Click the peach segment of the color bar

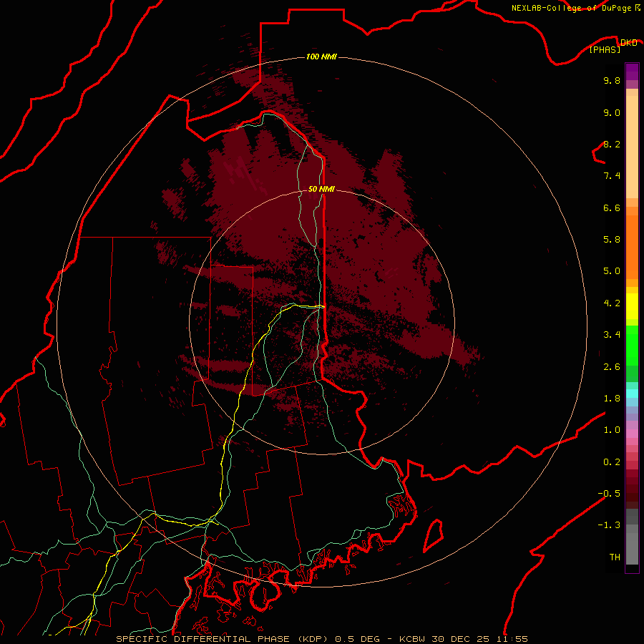pos(632,147)
